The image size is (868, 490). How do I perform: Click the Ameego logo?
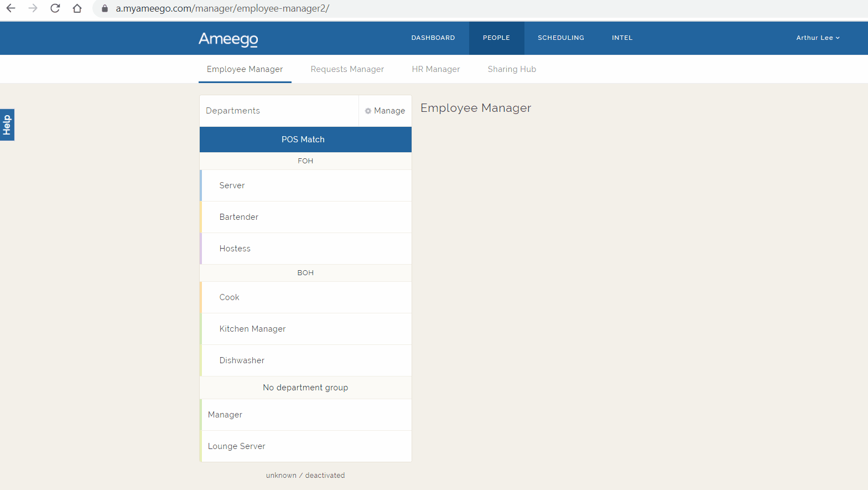click(228, 39)
